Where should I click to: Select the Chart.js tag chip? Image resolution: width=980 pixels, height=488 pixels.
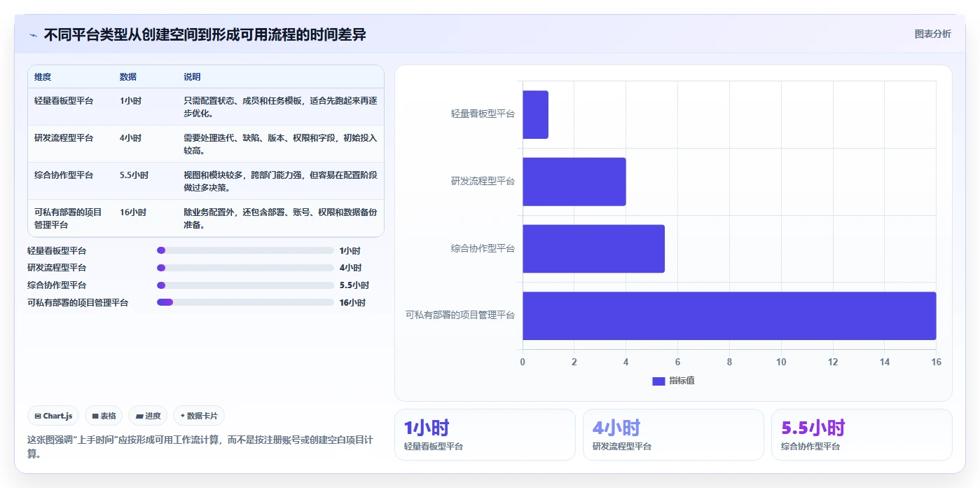[x=54, y=416]
